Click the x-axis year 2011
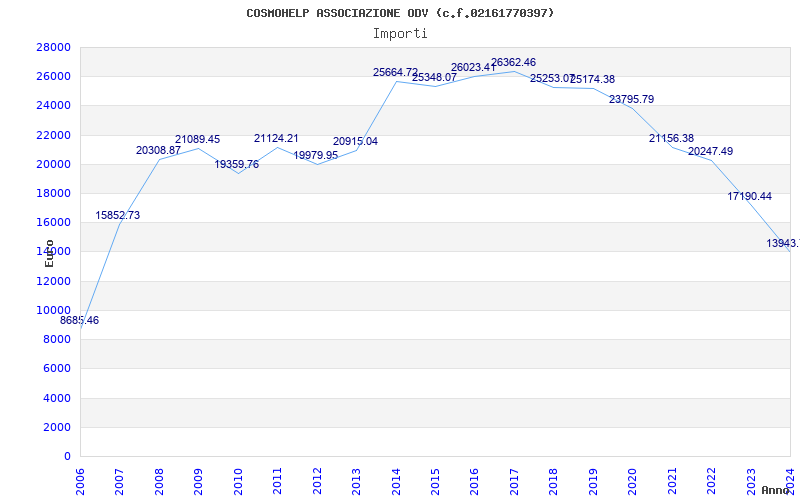Viewport: 800px width, 500px height. click(x=277, y=480)
